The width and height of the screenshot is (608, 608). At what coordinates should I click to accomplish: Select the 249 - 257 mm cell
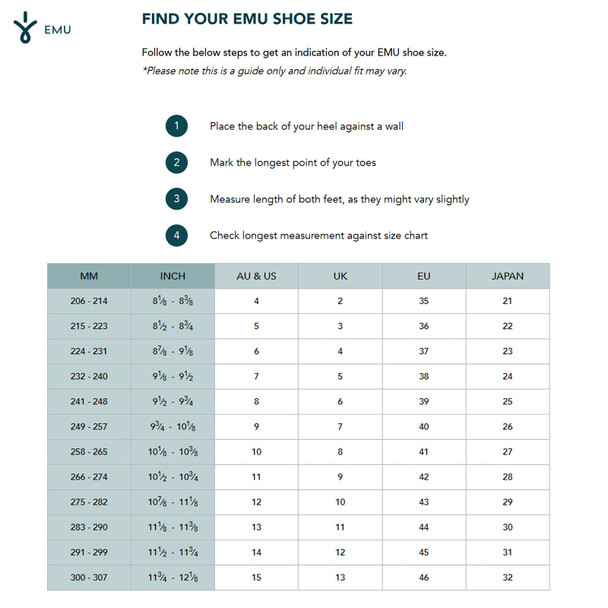pyautogui.click(x=89, y=427)
